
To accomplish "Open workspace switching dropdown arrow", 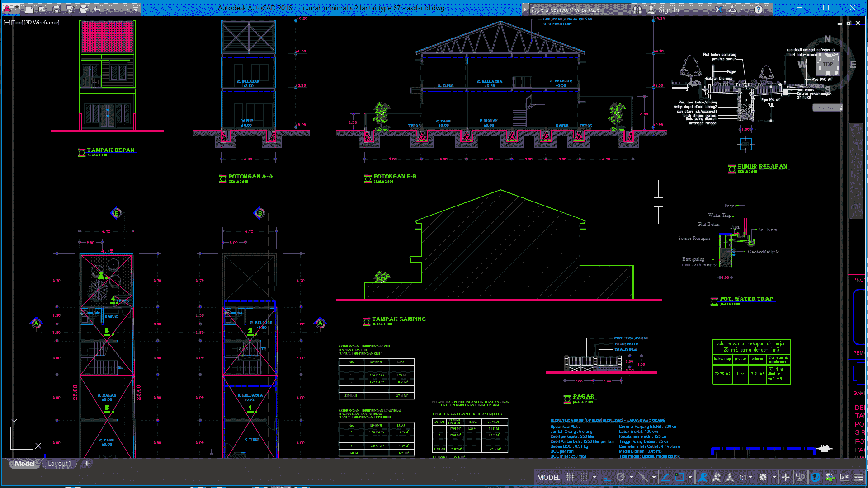I will (774, 477).
